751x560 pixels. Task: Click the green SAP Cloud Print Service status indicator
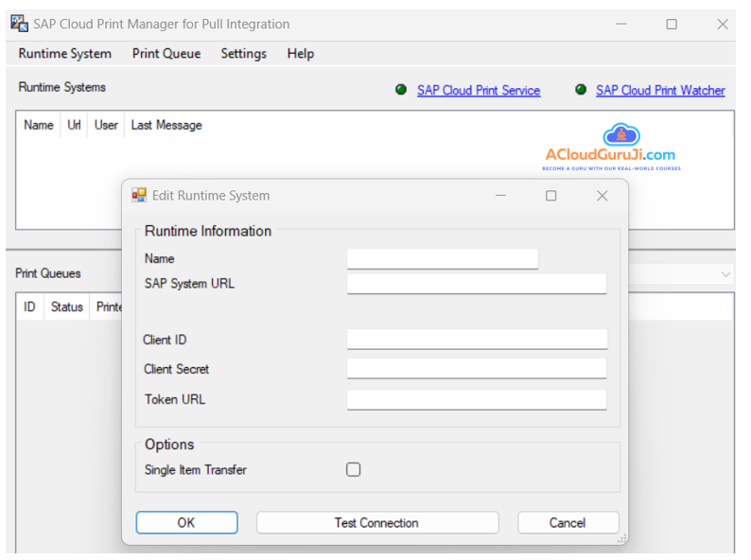[401, 90]
